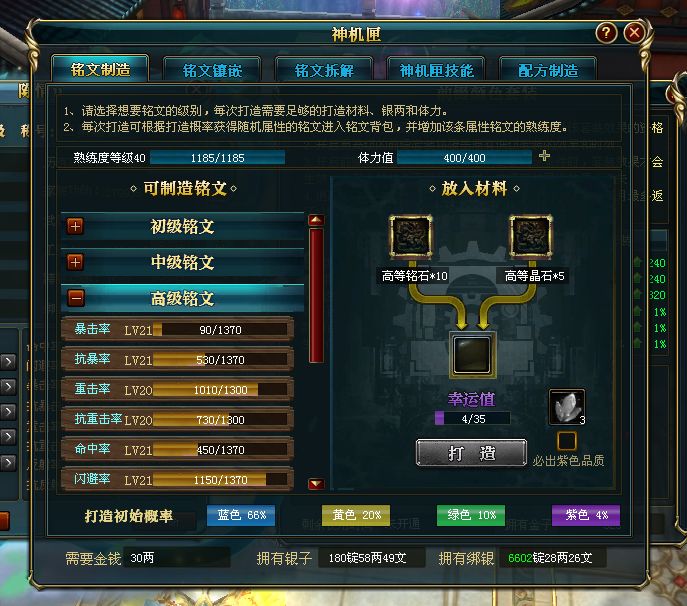Click the plus icon beside 体力值
Screen dimensions: 687x606
click(x=545, y=156)
